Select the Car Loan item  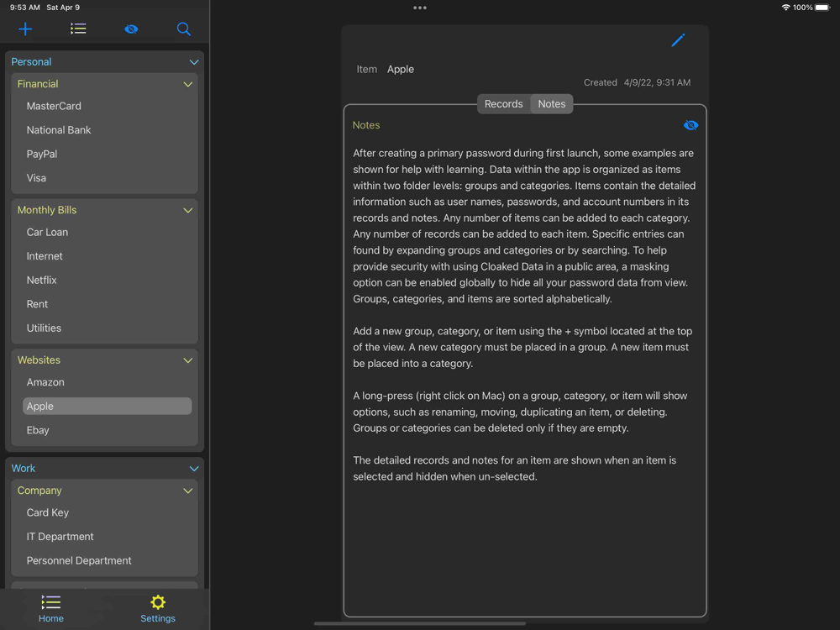point(108,233)
